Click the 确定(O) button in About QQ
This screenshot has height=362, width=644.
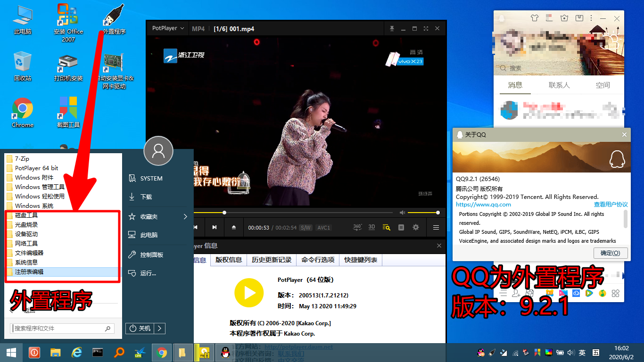pyautogui.click(x=610, y=253)
